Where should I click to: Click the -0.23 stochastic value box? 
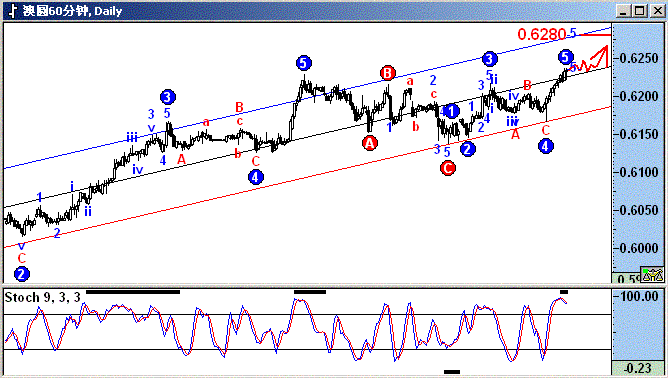point(639,368)
